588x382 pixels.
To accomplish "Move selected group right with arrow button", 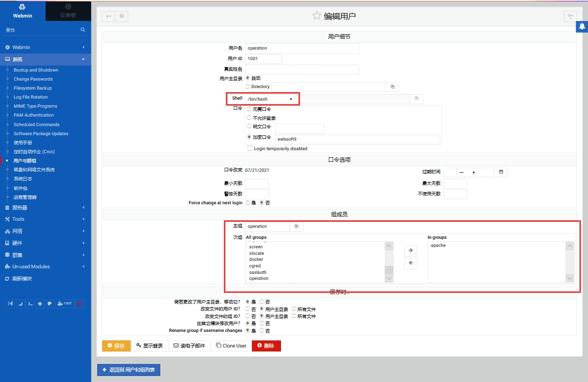I will coord(410,251).
